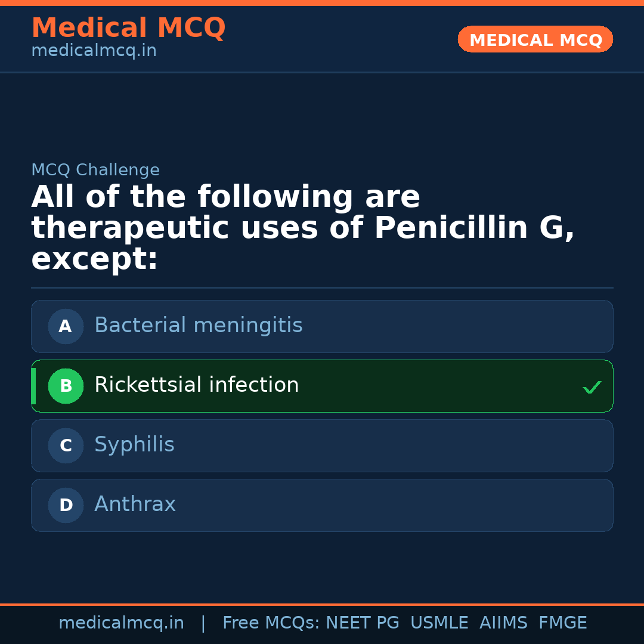Click the Penicillin G question text
This screenshot has width=644, height=644.
[302, 228]
